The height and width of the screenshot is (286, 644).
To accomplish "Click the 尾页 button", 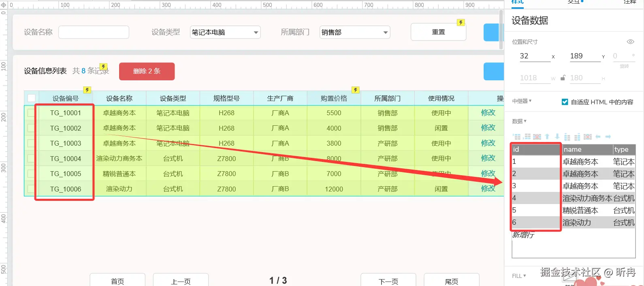I will [452, 280].
